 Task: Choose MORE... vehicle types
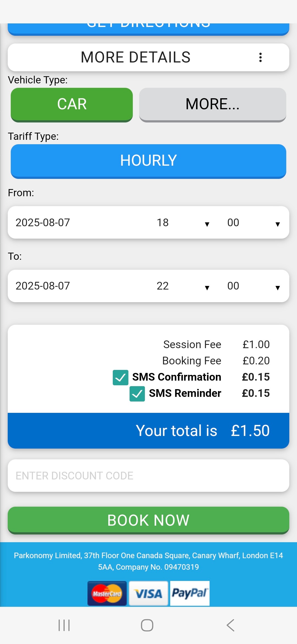213,104
